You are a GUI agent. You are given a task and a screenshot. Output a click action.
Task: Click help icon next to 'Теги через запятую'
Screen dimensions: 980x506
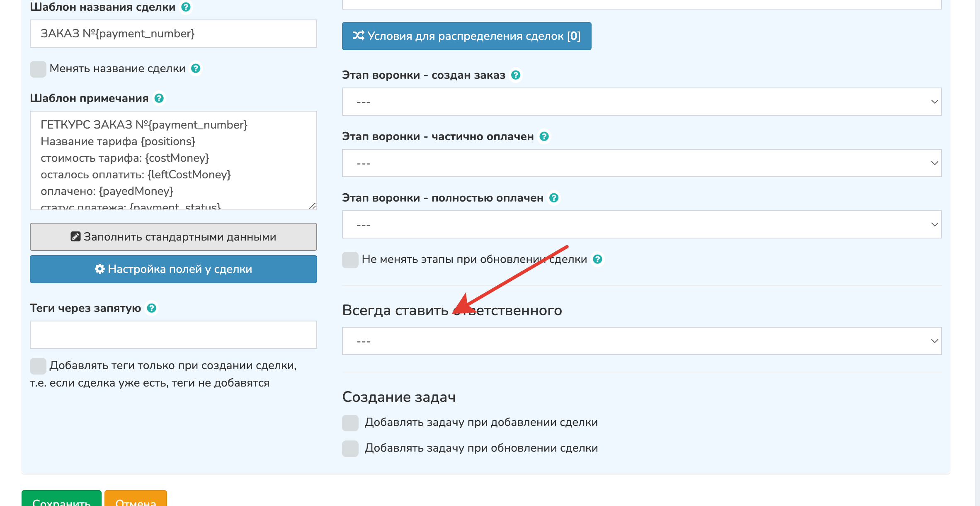152,308
